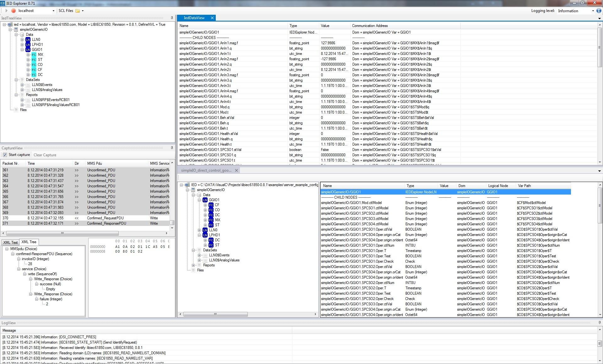Screen dimensions: 603x364
Task: Open the localhost host dropdown
Action: click(x=53, y=11)
